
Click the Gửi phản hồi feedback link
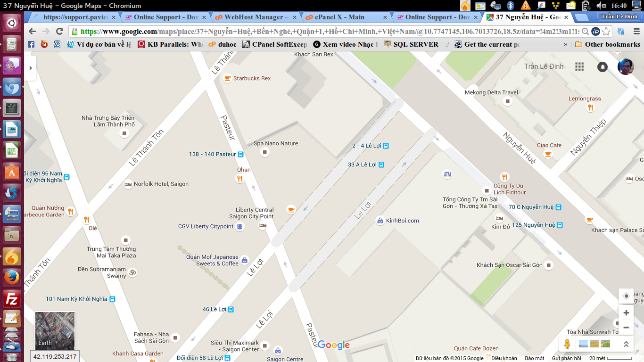[566, 358]
